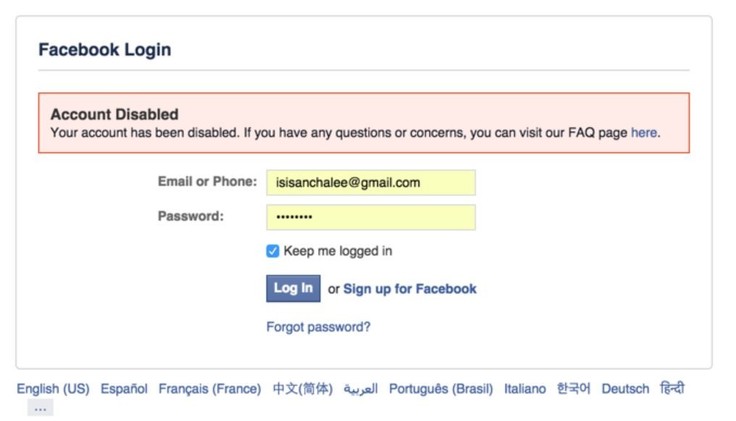Select the 한국어 language link
The image size is (736, 421).
[574, 389]
